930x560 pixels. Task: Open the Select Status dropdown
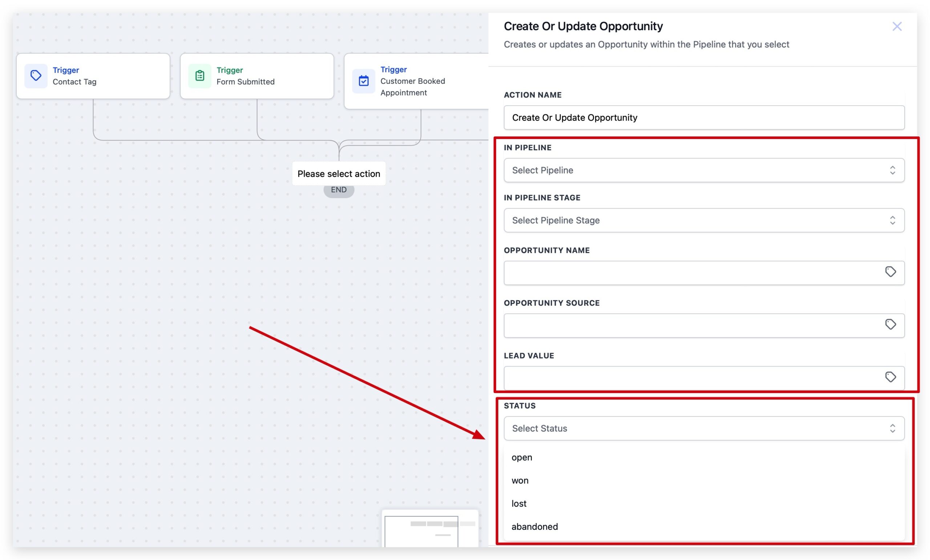coord(704,428)
